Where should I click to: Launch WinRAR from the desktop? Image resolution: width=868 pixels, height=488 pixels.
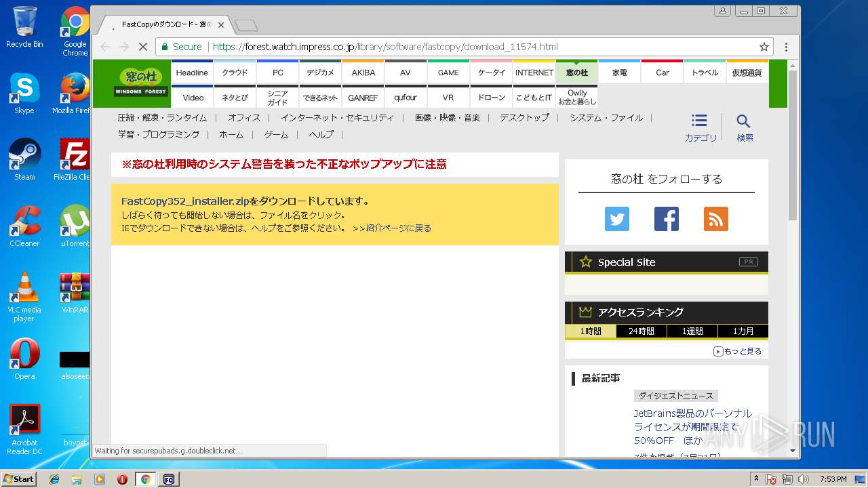[75, 293]
